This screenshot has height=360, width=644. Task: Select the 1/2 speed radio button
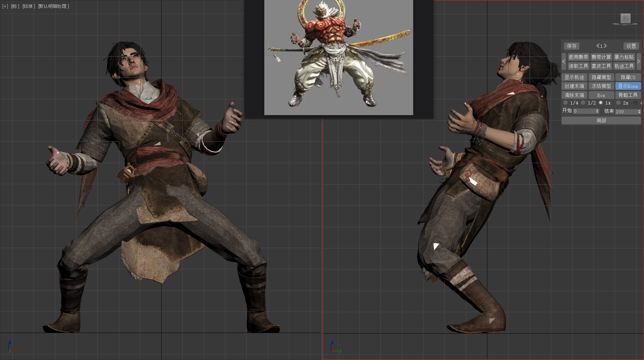pyautogui.click(x=583, y=103)
